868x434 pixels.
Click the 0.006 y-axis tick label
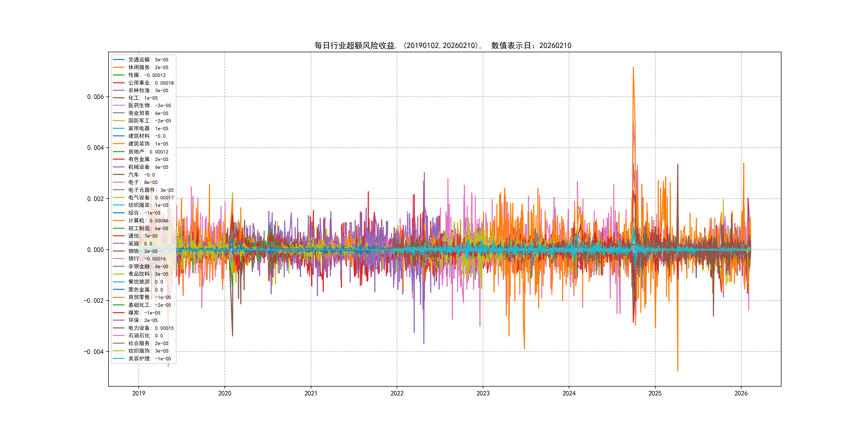click(x=95, y=97)
